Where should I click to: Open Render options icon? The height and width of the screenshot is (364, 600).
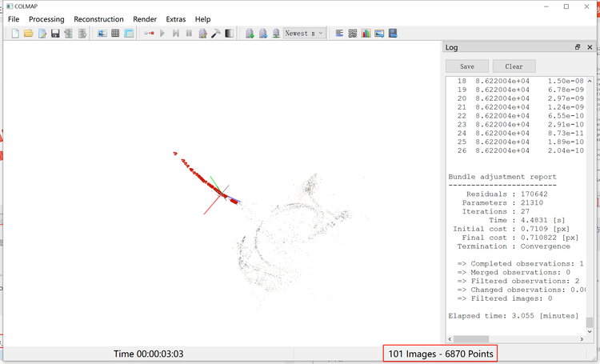point(276,34)
